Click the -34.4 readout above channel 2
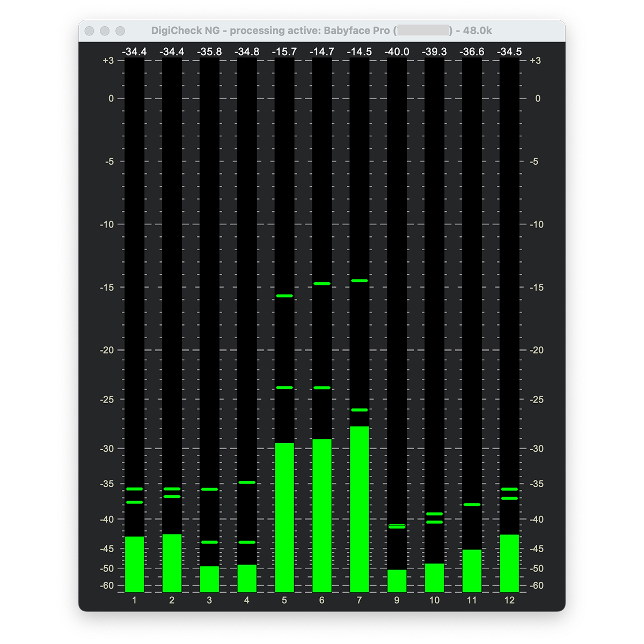Screen dimensions: 644x644 172,52
